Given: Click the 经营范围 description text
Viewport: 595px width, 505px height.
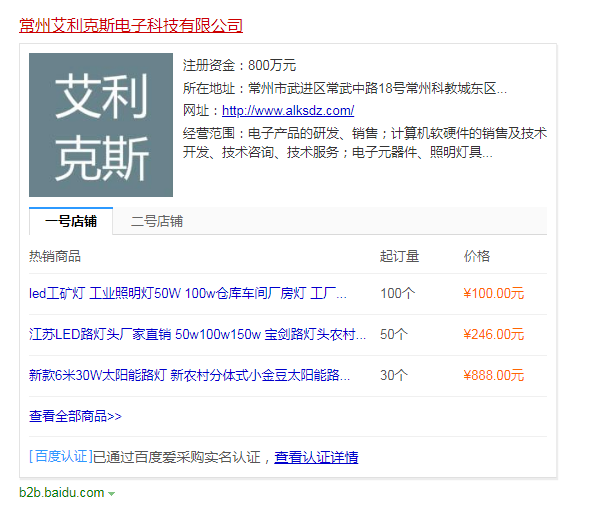Looking at the screenshot, I should 365,143.
